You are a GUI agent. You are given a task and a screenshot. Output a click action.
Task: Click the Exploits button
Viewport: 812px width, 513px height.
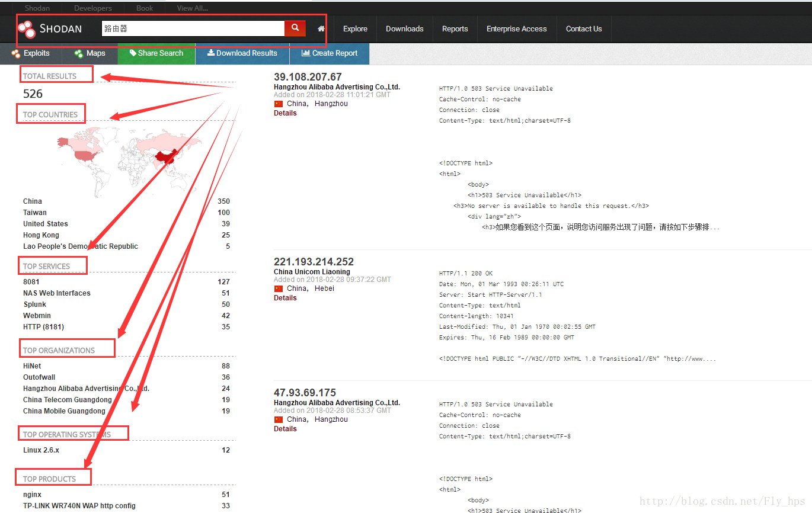pyautogui.click(x=31, y=53)
